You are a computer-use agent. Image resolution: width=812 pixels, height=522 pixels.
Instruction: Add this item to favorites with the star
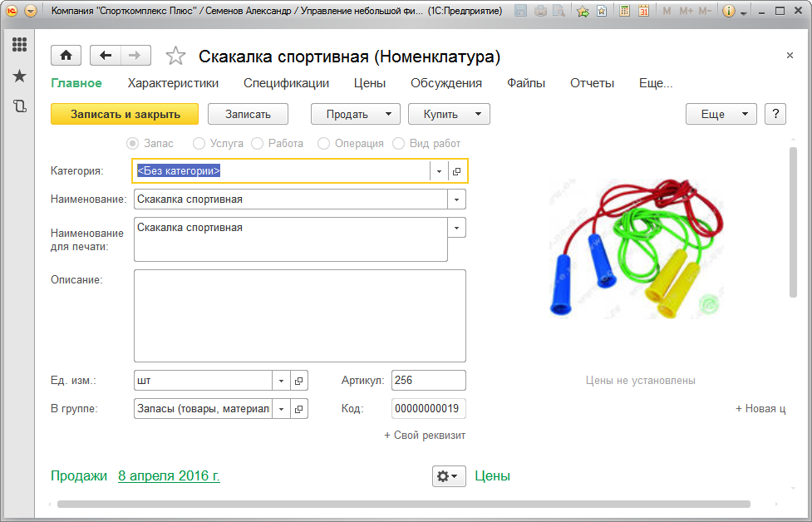[175, 57]
